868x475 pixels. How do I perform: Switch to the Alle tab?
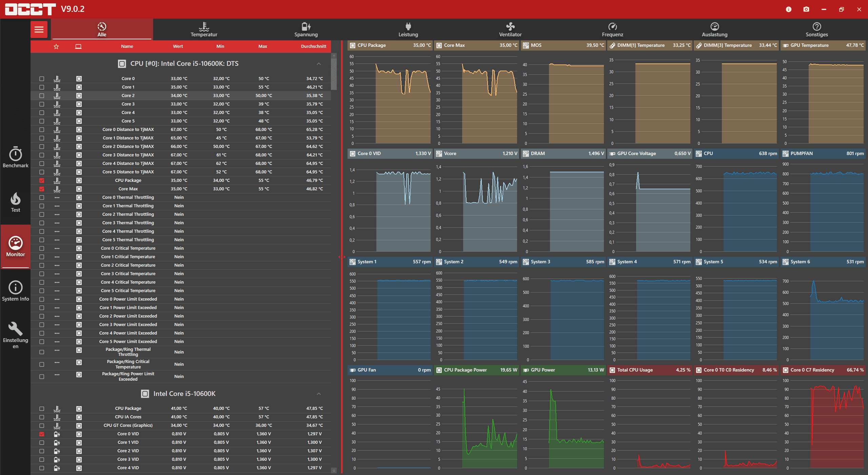(x=102, y=30)
